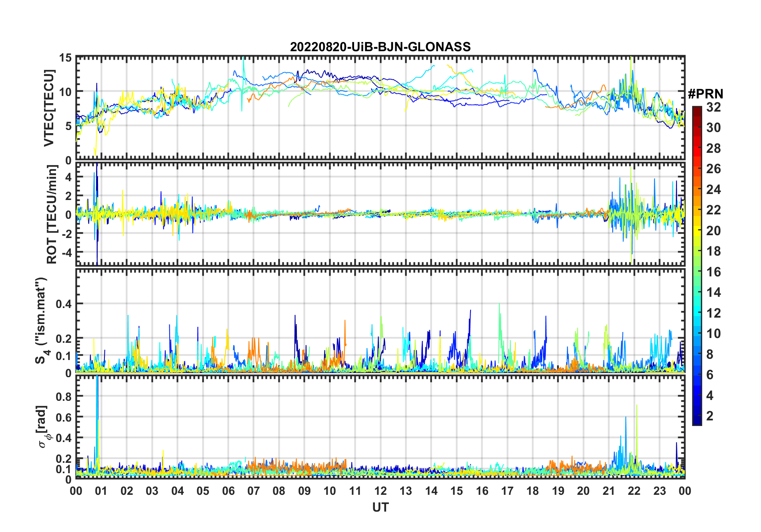Click the PRN colorbar tick label 14
The height and width of the screenshot is (532, 761).
(x=713, y=292)
